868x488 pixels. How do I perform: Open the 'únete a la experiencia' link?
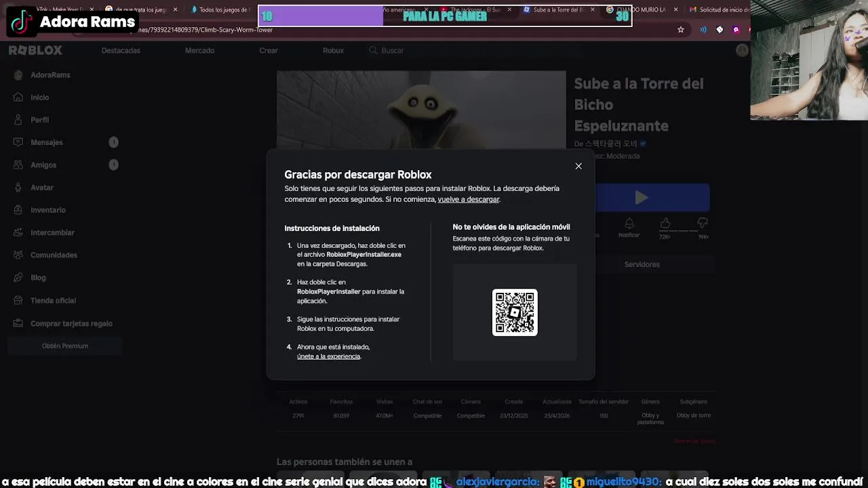click(328, 357)
